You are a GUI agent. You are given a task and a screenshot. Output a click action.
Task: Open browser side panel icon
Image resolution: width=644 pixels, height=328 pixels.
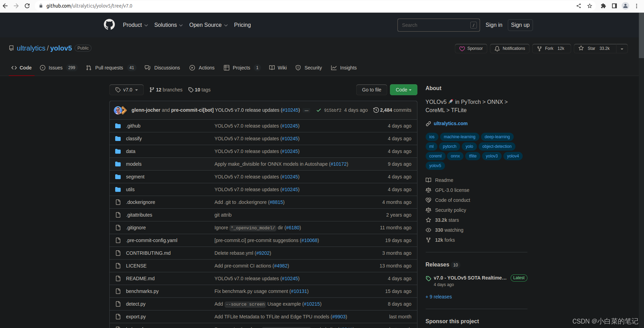[x=614, y=6]
